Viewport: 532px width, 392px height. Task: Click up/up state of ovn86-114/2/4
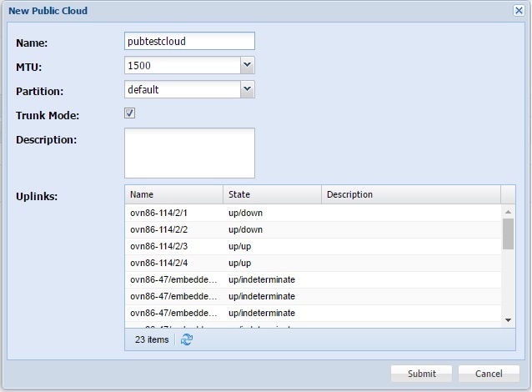point(240,263)
